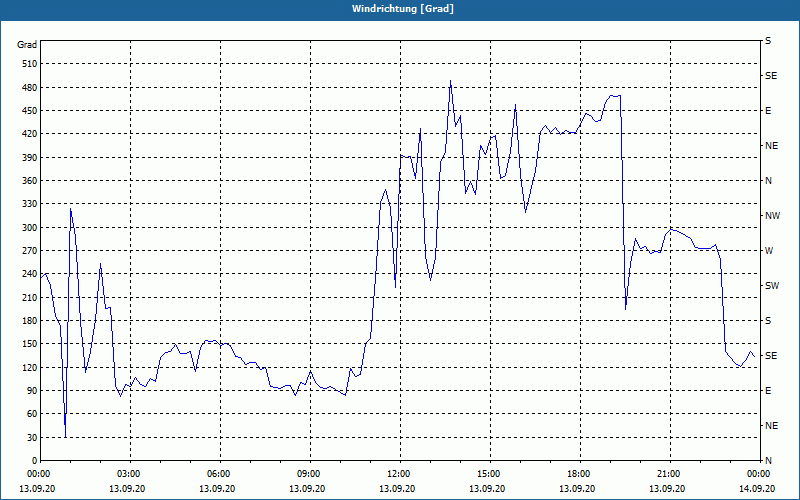Select the 180 degree axis label
This screenshot has width=800, height=500.
pos(31,321)
